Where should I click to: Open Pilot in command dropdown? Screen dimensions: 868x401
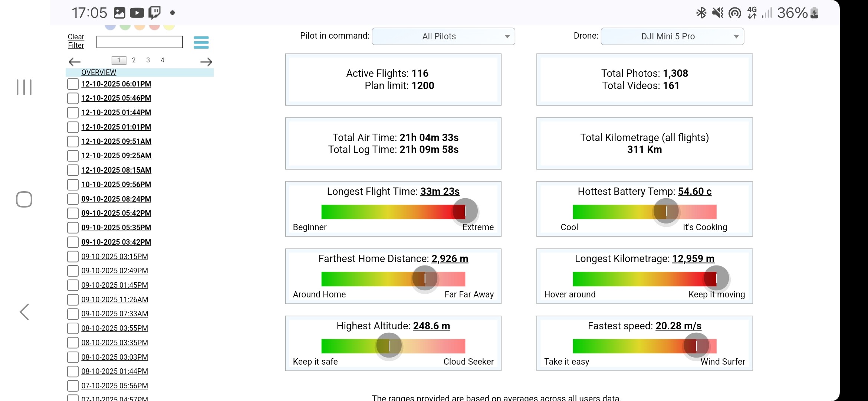[x=443, y=36]
